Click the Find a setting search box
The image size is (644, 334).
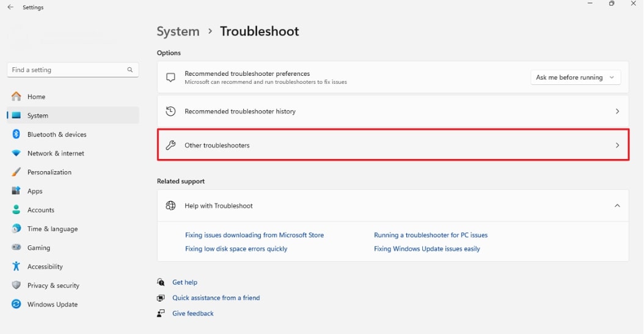(x=73, y=70)
